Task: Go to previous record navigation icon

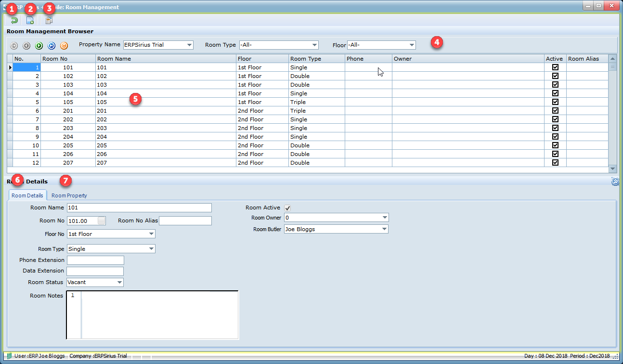Action: click(x=26, y=45)
